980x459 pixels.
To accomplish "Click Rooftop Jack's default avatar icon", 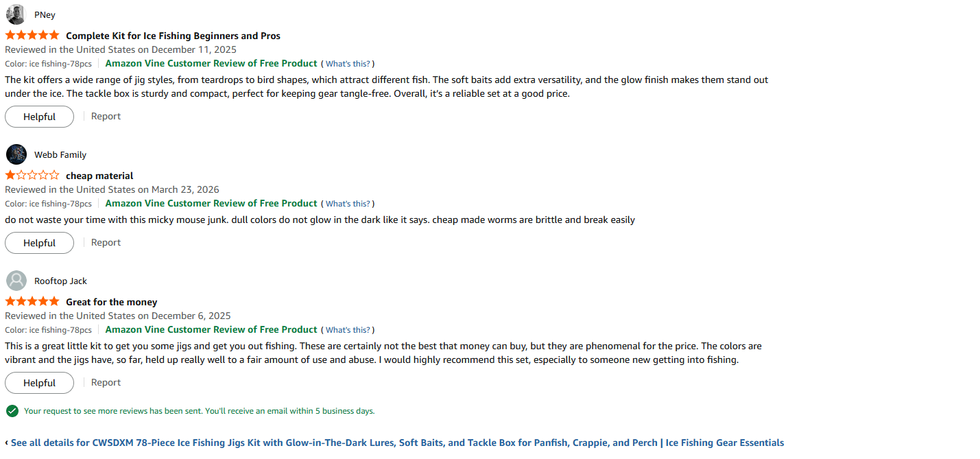I will [x=16, y=281].
